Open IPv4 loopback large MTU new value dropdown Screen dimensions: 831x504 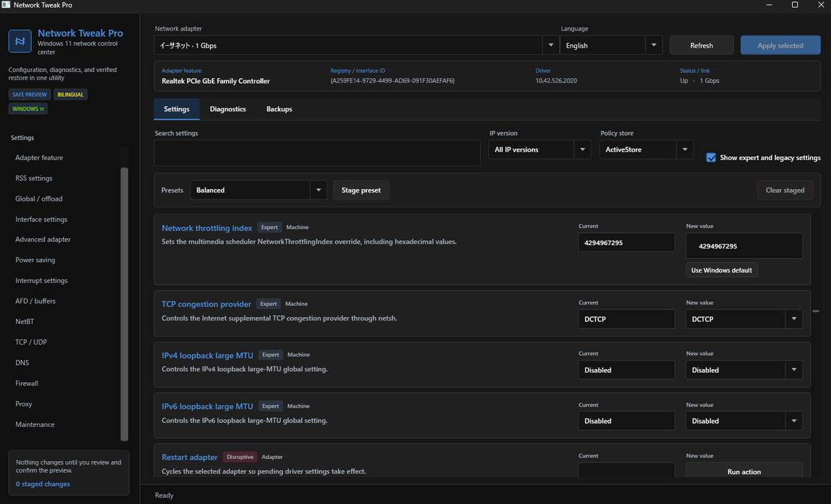[x=744, y=370]
